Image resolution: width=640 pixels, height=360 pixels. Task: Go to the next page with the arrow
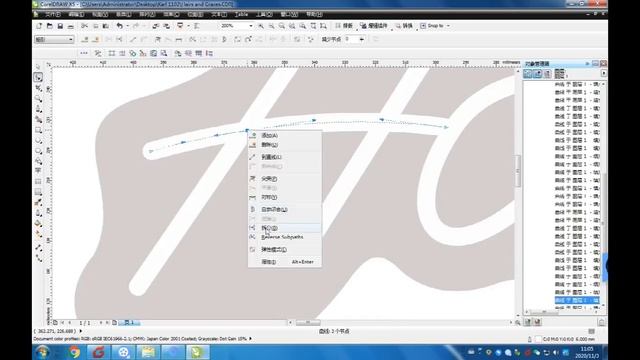click(x=101, y=322)
